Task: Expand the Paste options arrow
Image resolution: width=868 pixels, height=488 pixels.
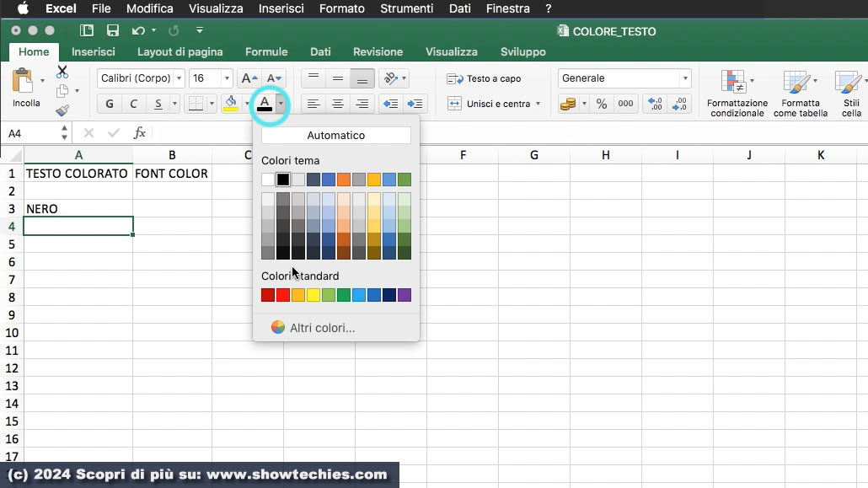Action: (x=42, y=81)
